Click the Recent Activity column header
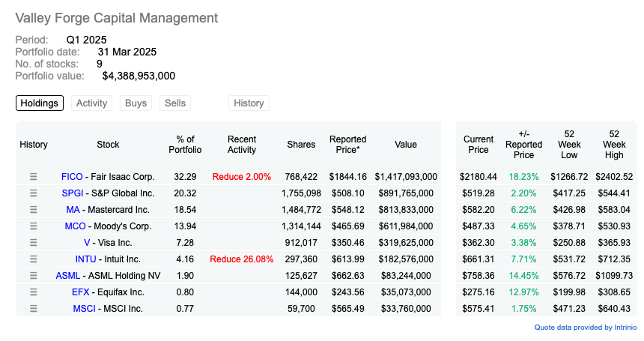The height and width of the screenshot is (341, 644). 242,145
